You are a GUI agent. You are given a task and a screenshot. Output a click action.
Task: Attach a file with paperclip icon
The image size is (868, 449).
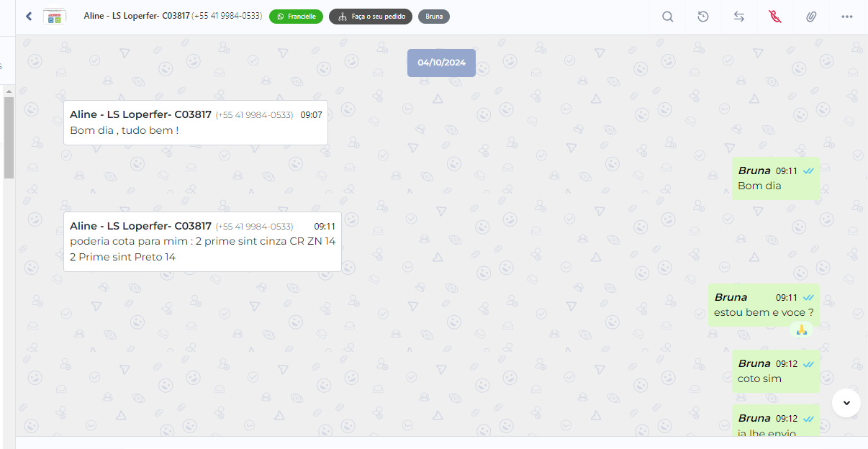point(811,17)
